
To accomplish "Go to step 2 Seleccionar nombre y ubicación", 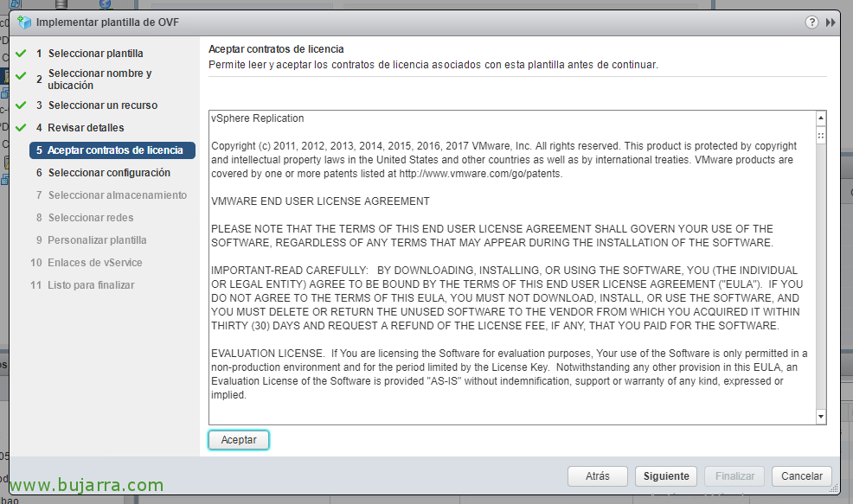I will pyautogui.click(x=94, y=79).
